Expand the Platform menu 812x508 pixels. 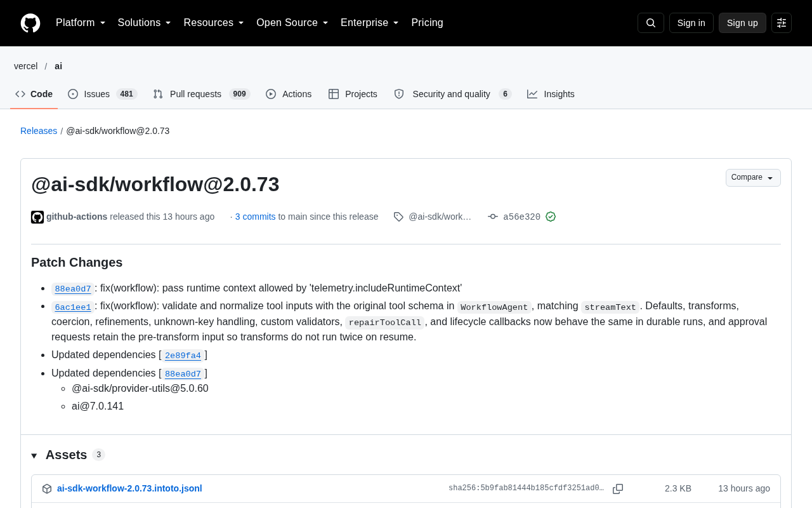tap(81, 23)
